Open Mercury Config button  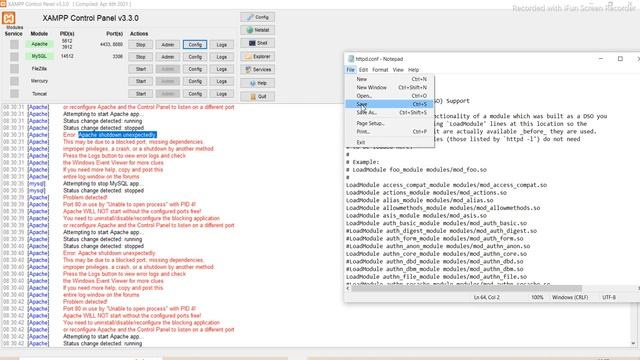click(195, 81)
